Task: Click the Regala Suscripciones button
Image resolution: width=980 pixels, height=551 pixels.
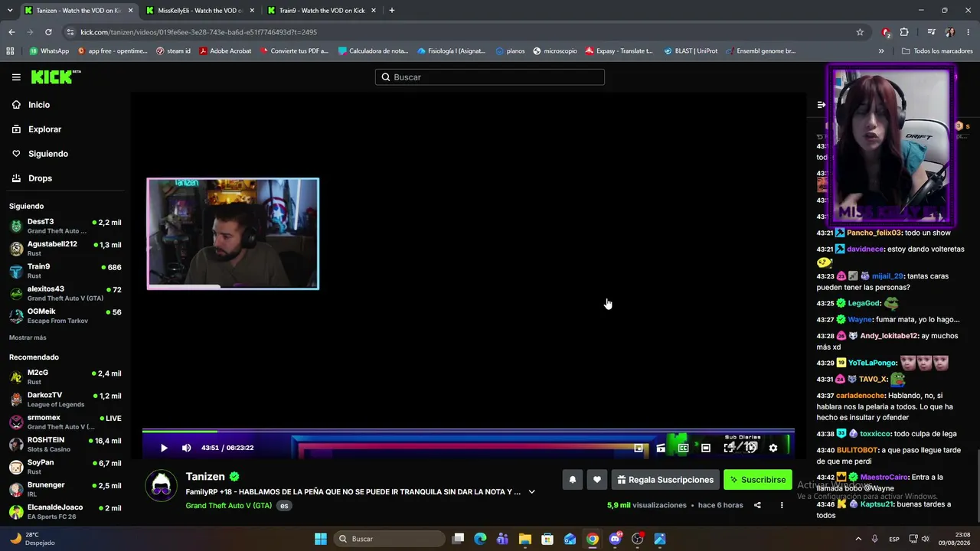Action: (665, 480)
